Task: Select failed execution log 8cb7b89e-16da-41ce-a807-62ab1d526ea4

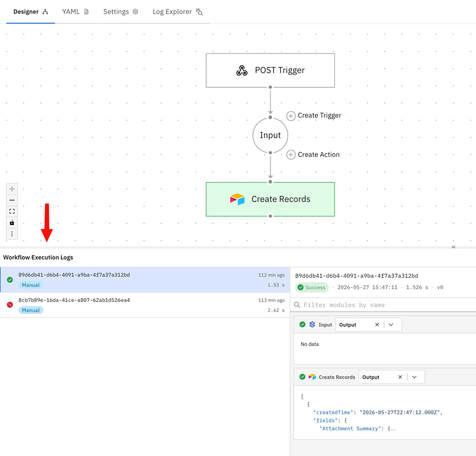Action: tap(145, 305)
